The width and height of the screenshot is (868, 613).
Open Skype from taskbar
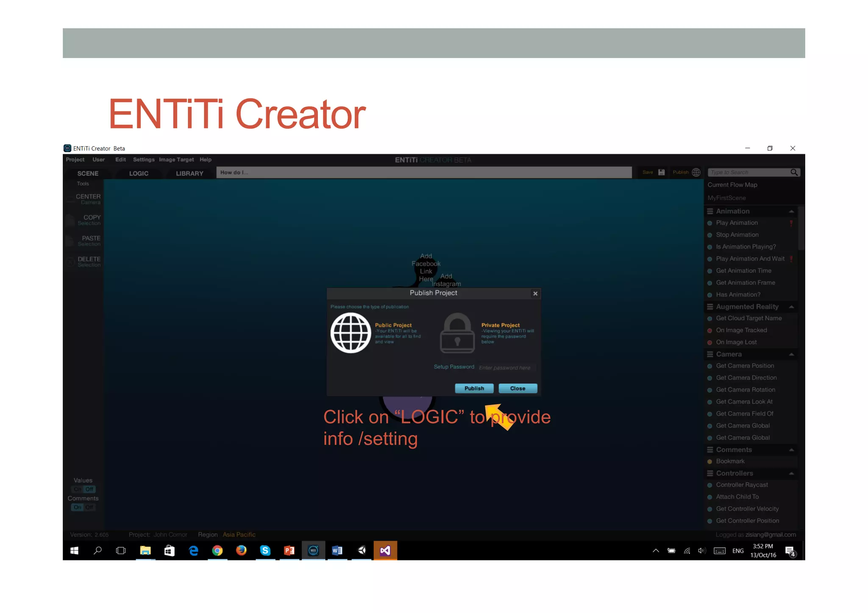tap(265, 550)
